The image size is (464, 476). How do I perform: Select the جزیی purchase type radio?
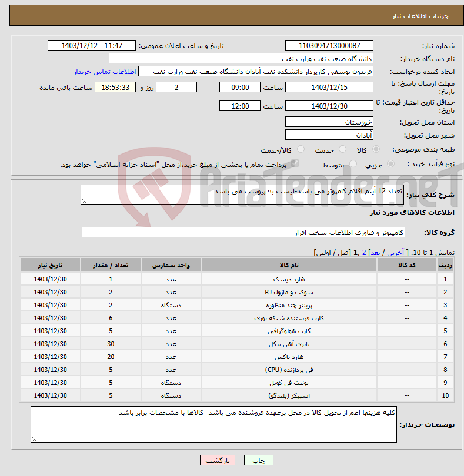pyautogui.click(x=390, y=164)
